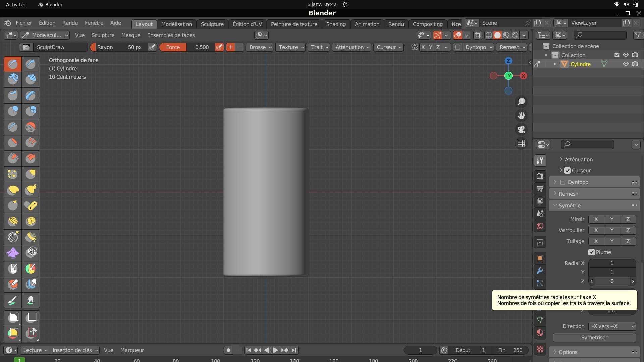Collapse the Symétrie panel
644x362 pixels.
[x=569, y=205]
